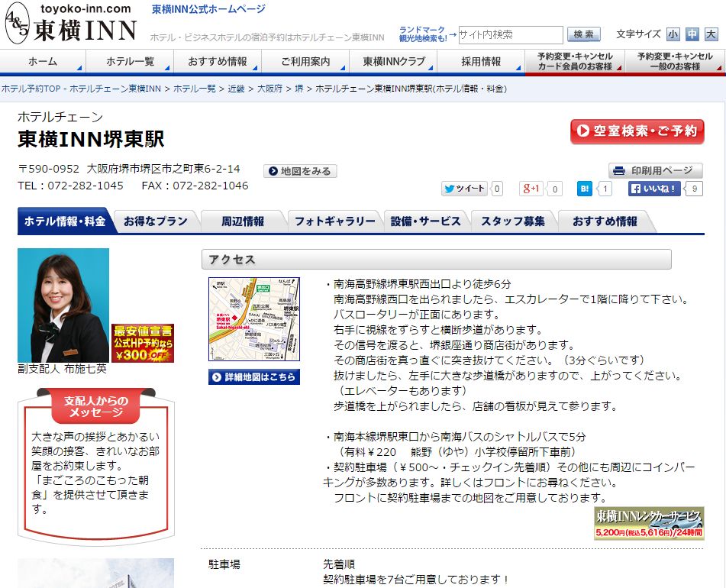Image resolution: width=726 pixels, height=588 pixels.
Task: Click the 詳細地図はこちら button
Action: (254, 377)
